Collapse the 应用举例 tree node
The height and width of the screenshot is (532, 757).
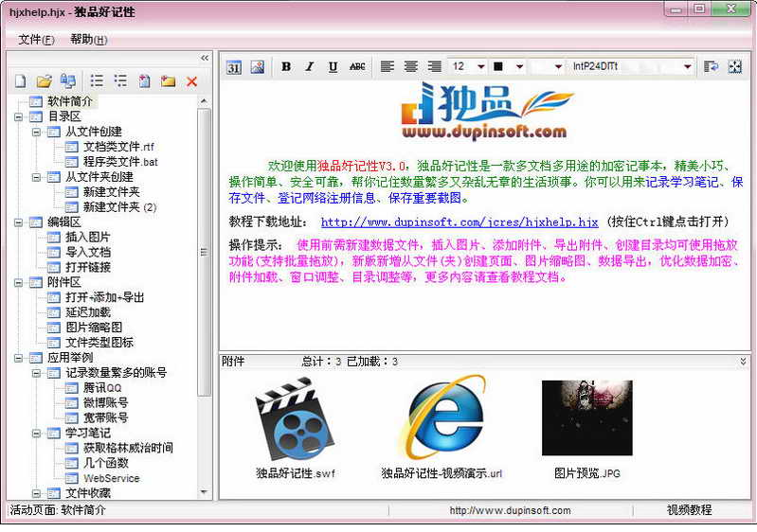(x=18, y=358)
